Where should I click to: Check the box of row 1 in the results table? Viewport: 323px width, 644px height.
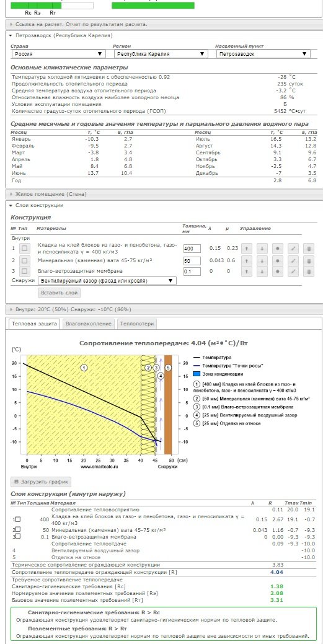[18, 519]
